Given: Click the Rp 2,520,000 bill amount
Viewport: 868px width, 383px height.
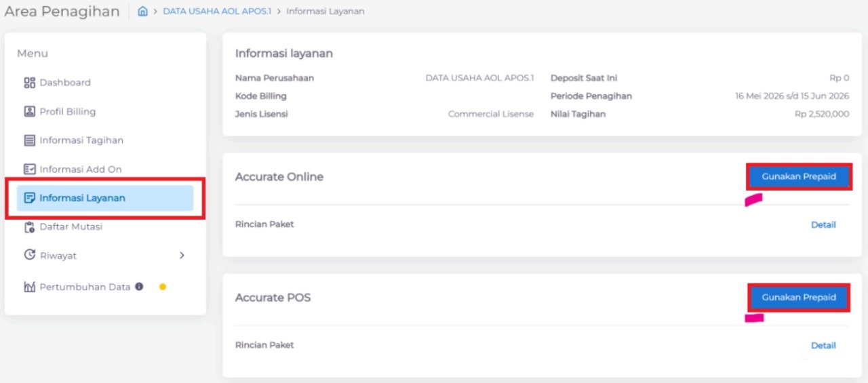Looking at the screenshot, I should [822, 114].
